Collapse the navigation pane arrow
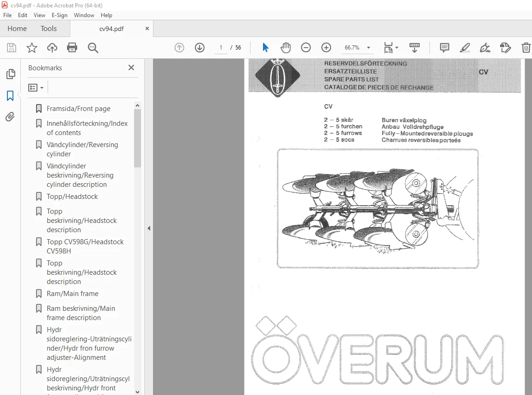This screenshot has height=395, width=532. click(149, 228)
